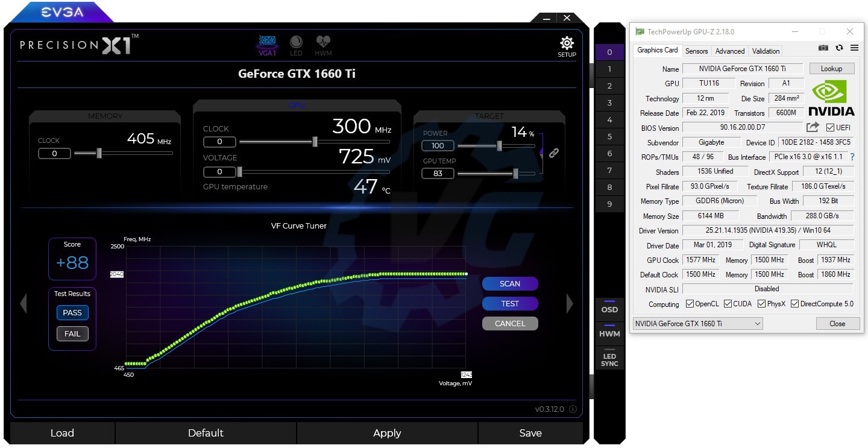The image size is (868, 448).
Task: Apply the overclock settings
Action: click(x=387, y=433)
